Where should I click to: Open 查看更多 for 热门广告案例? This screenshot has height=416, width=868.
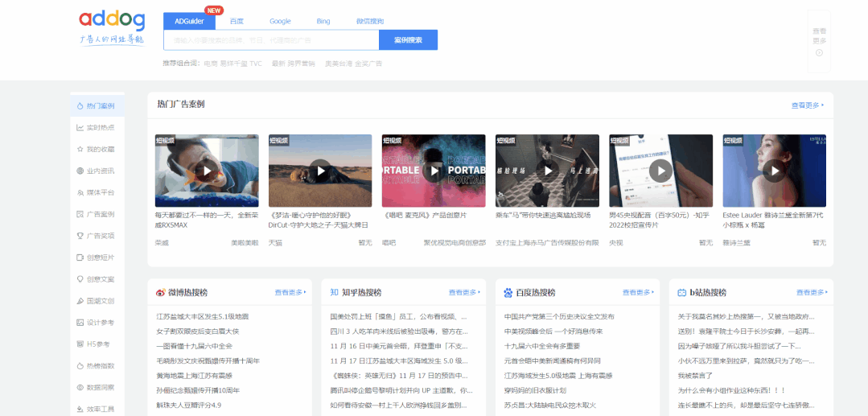pos(808,105)
